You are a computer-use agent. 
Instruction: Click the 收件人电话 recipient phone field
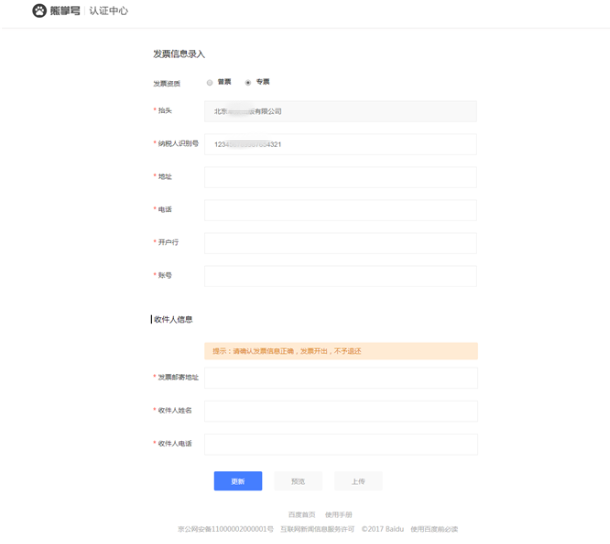[340, 444]
